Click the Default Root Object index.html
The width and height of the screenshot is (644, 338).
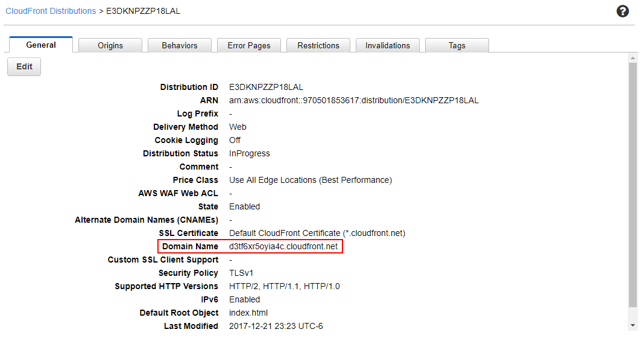tap(248, 313)
